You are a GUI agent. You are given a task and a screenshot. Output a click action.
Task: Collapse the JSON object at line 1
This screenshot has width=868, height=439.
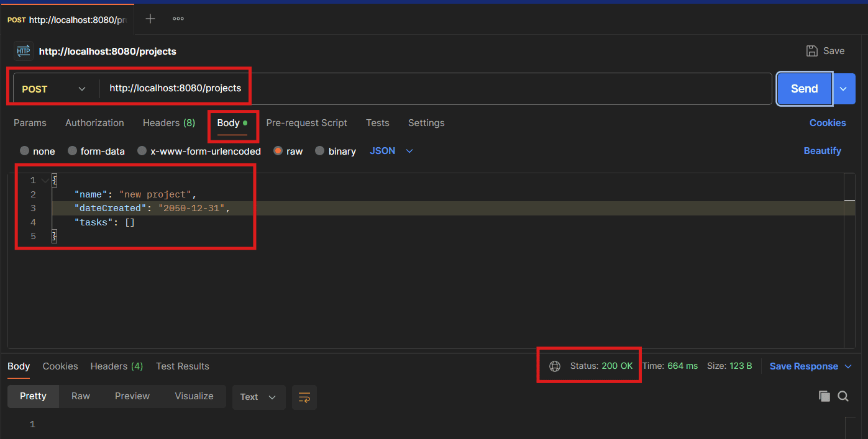tap(45, 181)
